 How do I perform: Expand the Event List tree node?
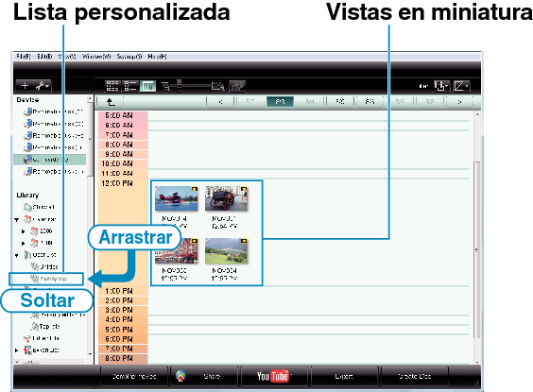tap(17, 350)
